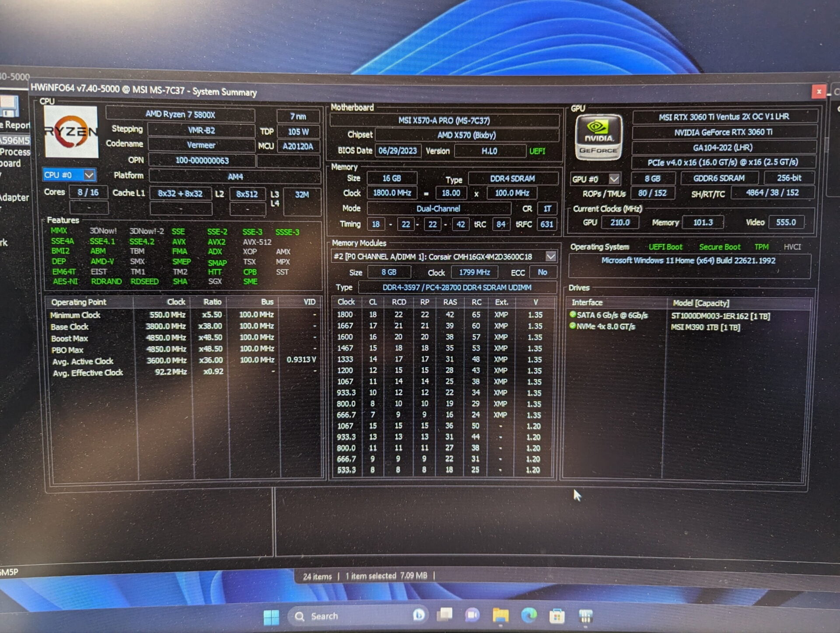Click the Ext. column header

pyautogui.click(x=501, y=302)
